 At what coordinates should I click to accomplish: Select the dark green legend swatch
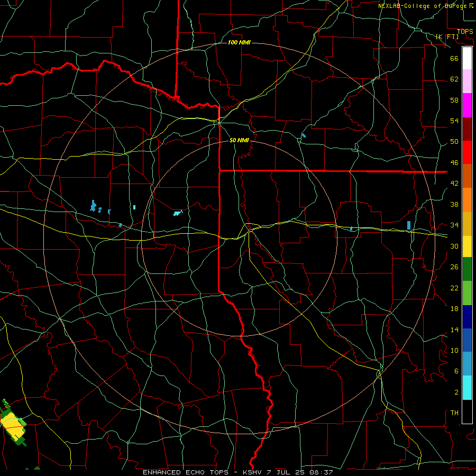point(467,269)
